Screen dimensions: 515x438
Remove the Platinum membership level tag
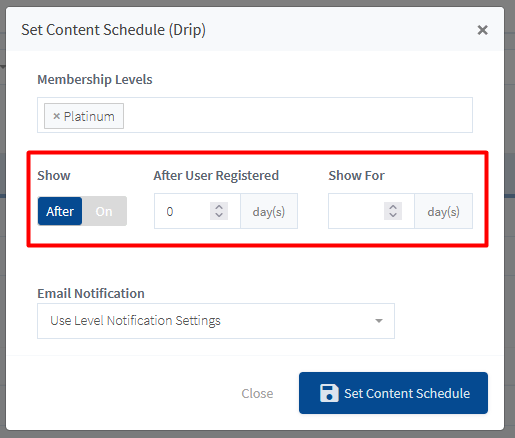pos(56,116)
